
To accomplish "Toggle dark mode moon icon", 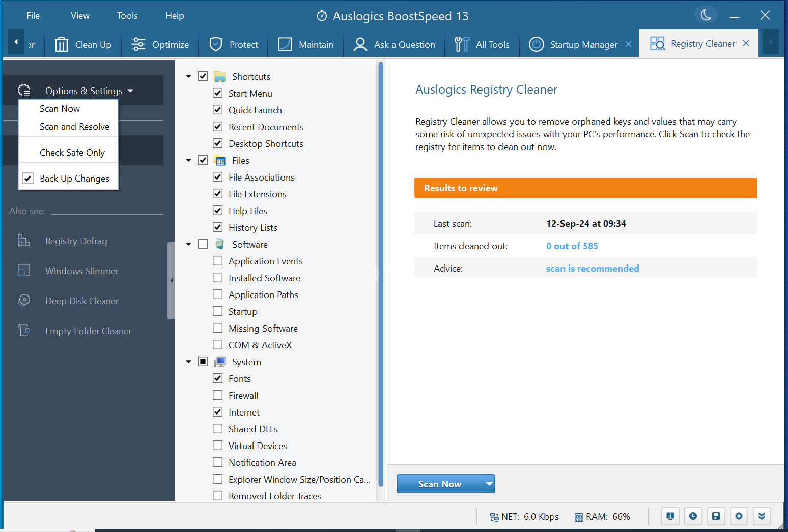I will (706, 15).
